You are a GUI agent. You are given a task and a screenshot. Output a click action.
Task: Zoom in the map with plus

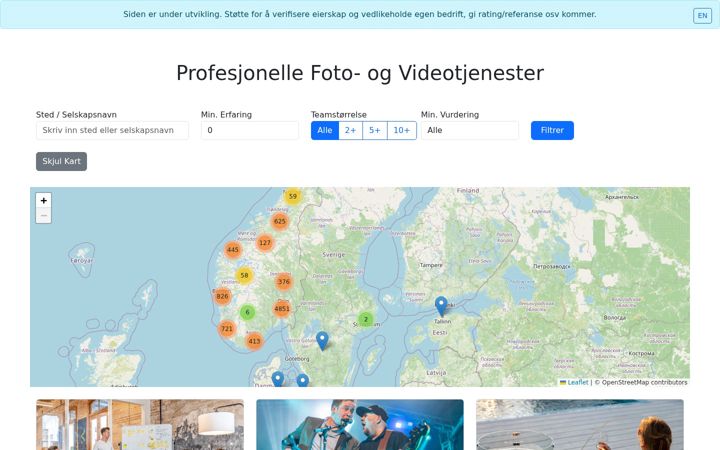[44, 200]
